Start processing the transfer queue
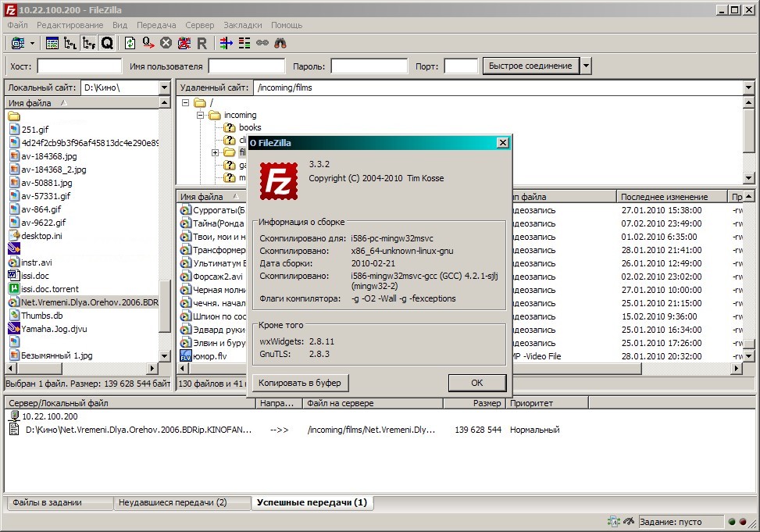Image resolution: width=760 pixels, height=532 pixels. click(148, 43)
